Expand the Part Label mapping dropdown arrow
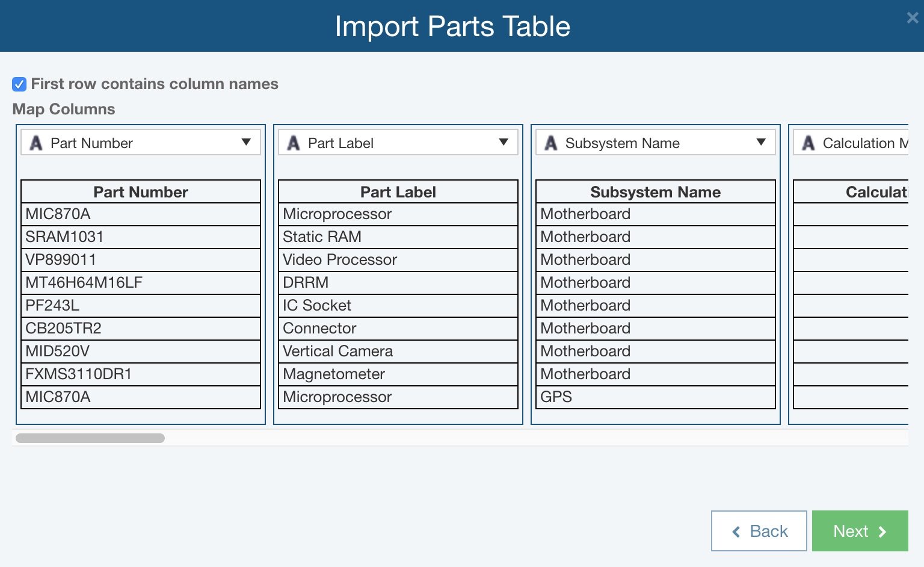924x567 pixels. click(504, 143)
